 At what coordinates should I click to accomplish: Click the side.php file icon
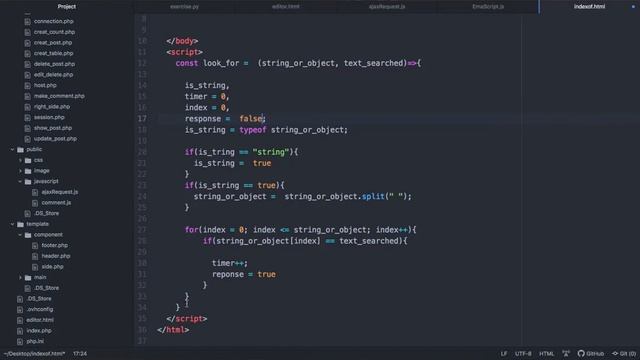[x=35, y=267]
